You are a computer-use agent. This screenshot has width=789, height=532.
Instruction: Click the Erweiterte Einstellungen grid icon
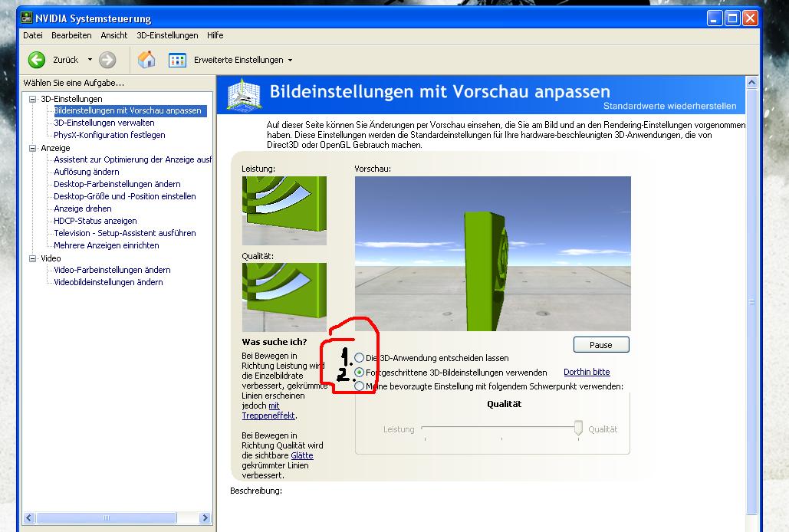pyautogui.click(x=177, y=60)
